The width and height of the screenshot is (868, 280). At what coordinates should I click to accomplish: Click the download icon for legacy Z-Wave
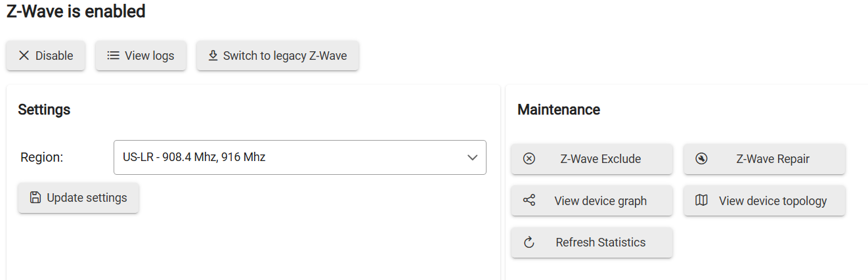pos(213,56)
